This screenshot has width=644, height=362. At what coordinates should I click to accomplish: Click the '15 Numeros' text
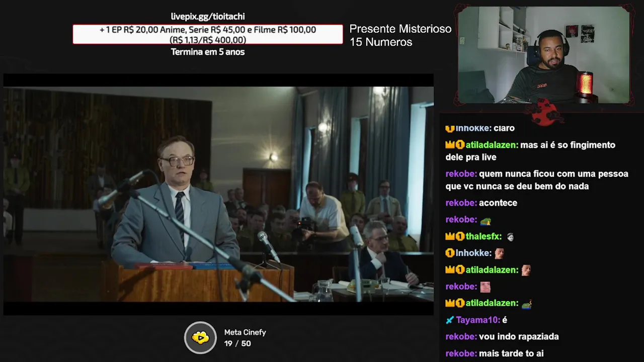(381, 42)
